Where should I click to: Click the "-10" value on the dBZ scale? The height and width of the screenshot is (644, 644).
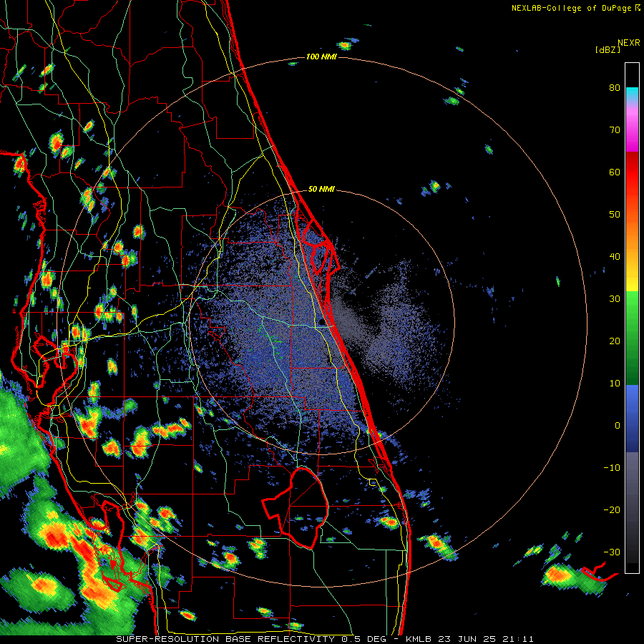612,468
